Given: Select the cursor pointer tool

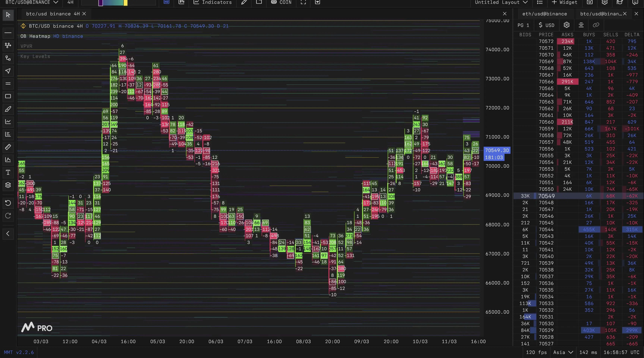Looking at the screenshot, I should (x=8, y=15).
